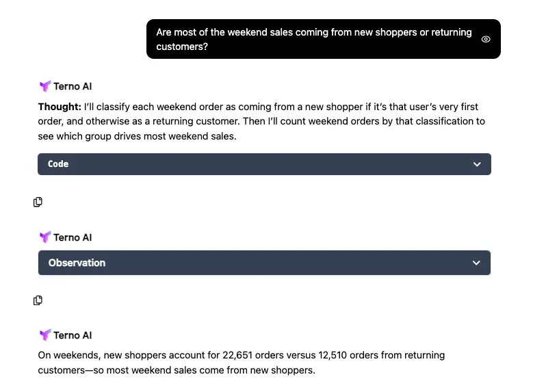Click the "Terno AI" name above Observation
This screenshot has height=392, width=533.
(x=73, y=237)
